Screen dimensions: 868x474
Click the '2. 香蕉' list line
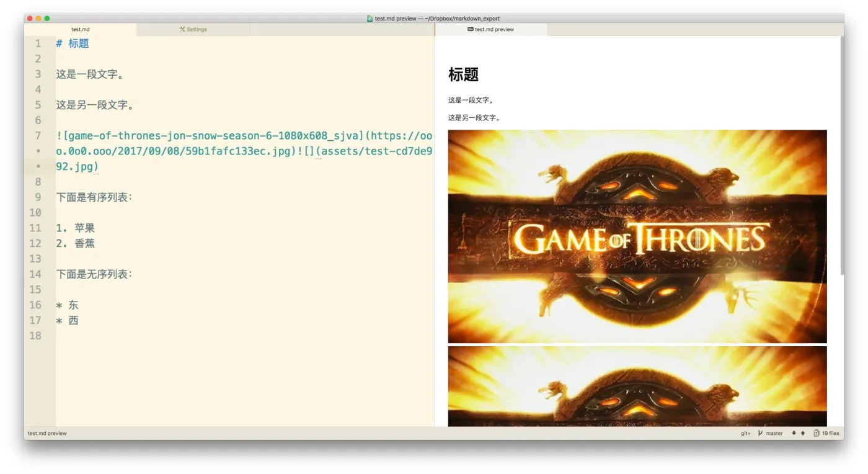point(76,243)
